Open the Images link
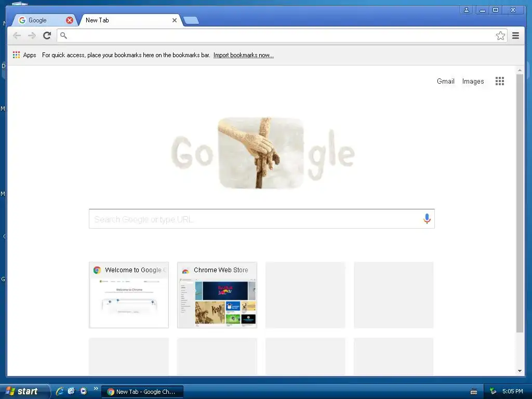The width and height of the screenshot is (532, 399). coord(473,81)
